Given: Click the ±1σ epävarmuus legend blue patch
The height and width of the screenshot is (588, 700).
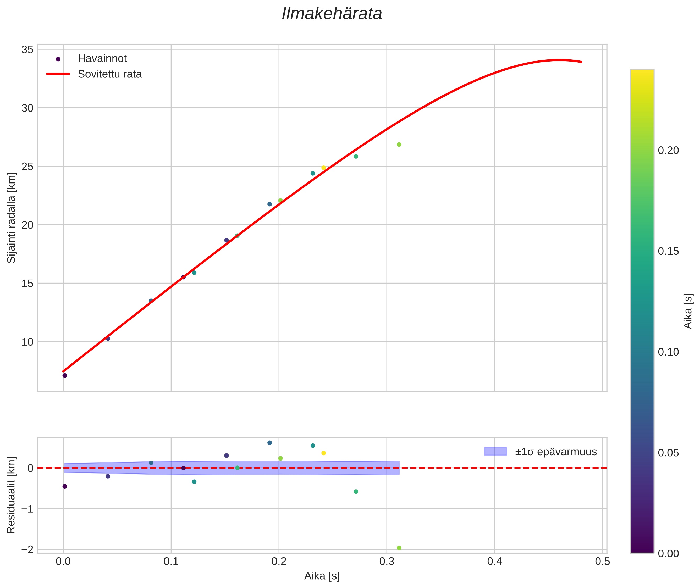Looking at the screenshot, I should pyautogui.click(x=495, y=452).
